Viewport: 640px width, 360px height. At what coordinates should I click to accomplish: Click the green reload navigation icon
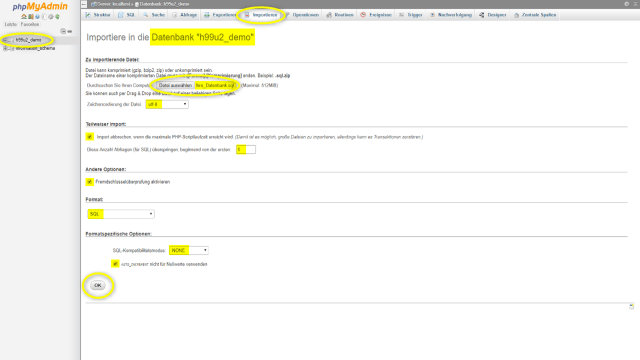click(58, 17)
